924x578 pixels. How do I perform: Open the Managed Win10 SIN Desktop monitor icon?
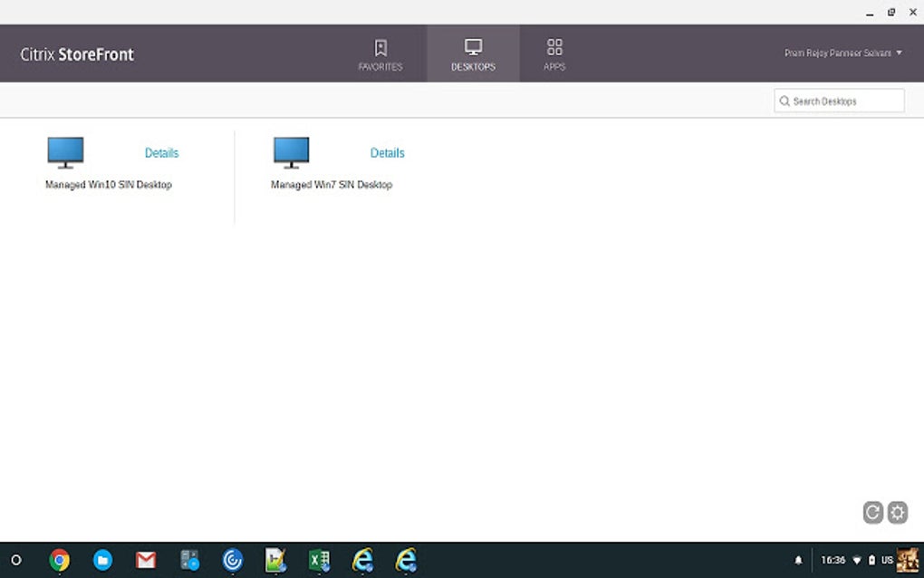[65, 152]
